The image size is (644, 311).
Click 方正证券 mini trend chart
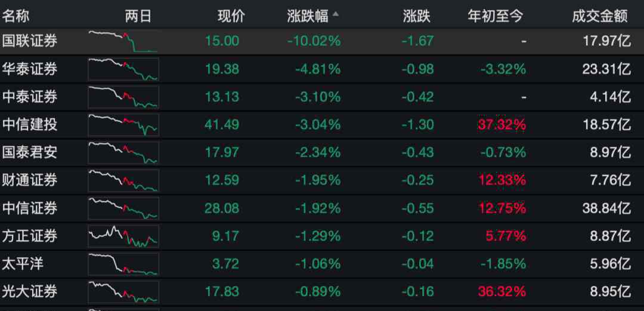pos(123,236)
